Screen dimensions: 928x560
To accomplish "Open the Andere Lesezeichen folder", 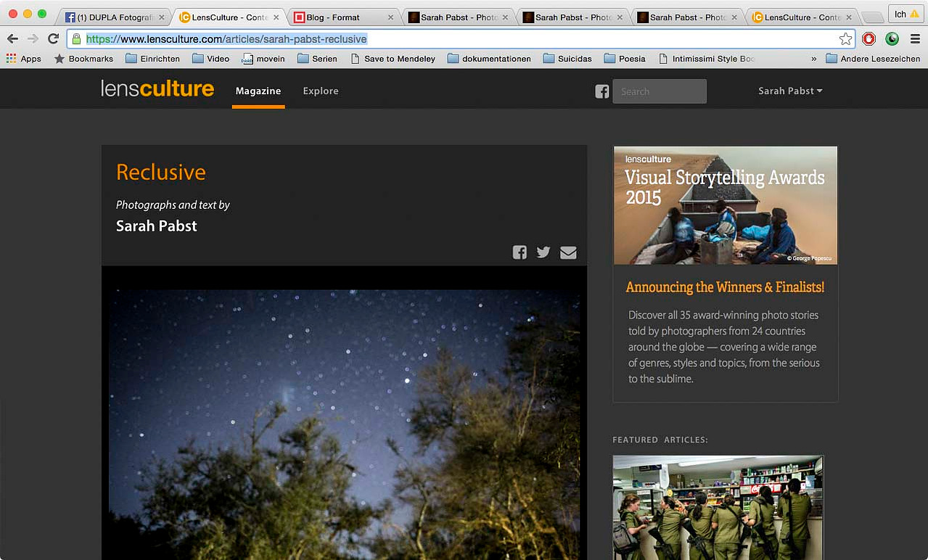I will (x=873, y=59).
